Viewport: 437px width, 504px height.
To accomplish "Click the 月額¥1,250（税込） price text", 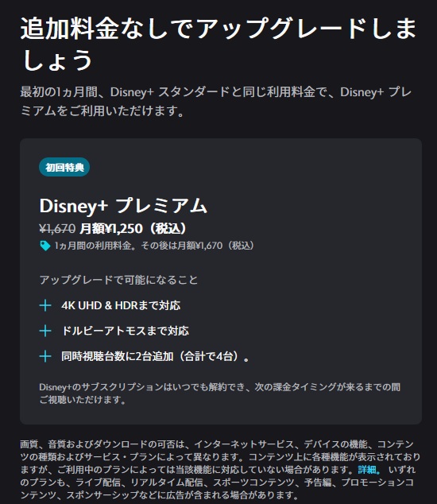I will 133,228.
